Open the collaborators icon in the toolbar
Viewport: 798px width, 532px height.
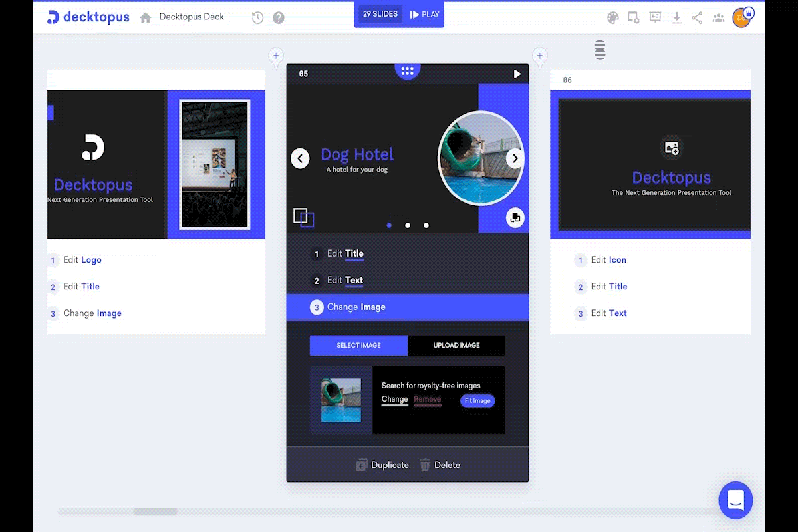coord(718,17)
